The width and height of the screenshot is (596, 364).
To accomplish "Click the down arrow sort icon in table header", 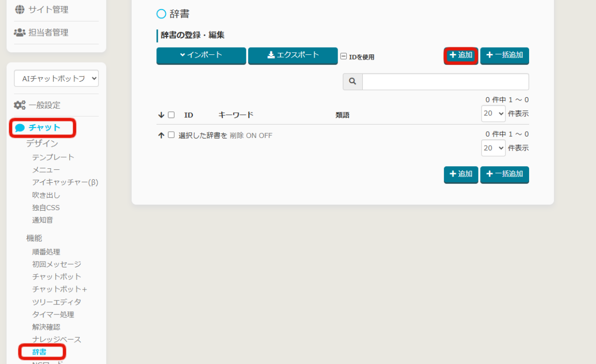I will click(x=161, y=115).
